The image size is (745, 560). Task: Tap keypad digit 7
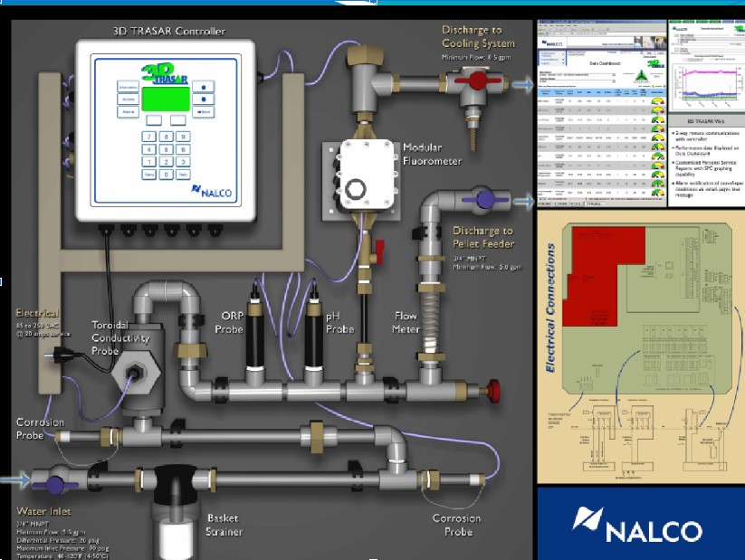pyautogui.click(x=148, y=137)
